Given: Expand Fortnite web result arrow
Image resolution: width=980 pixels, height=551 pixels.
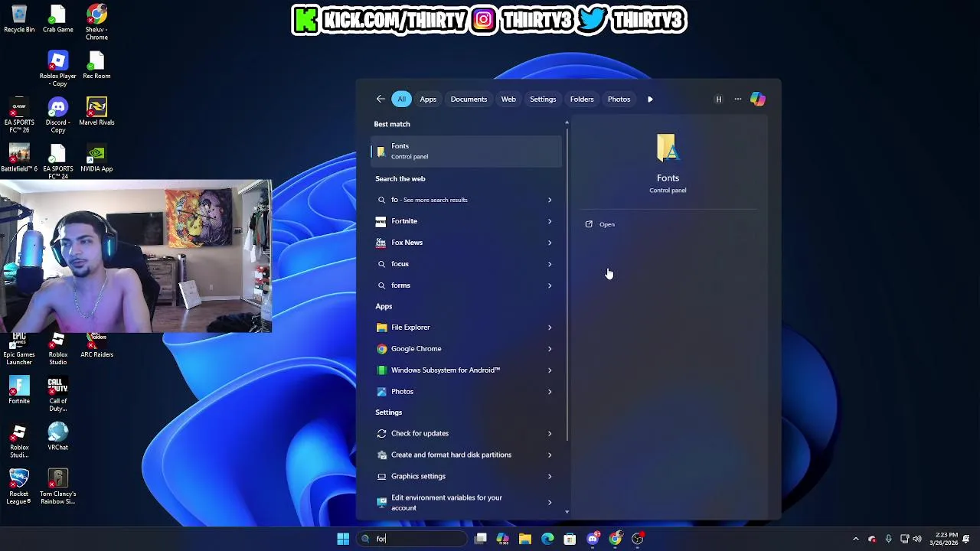Looking at the screenshot, I should tap(549, 221).
